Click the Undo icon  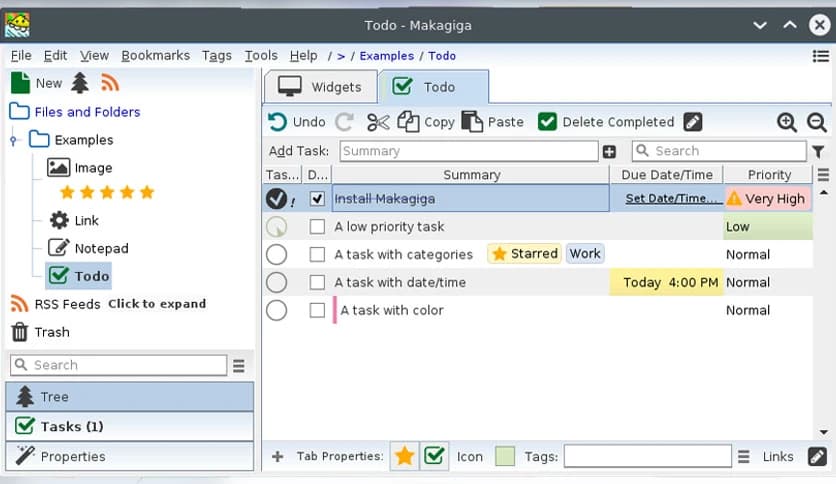[x=277, y=122]
